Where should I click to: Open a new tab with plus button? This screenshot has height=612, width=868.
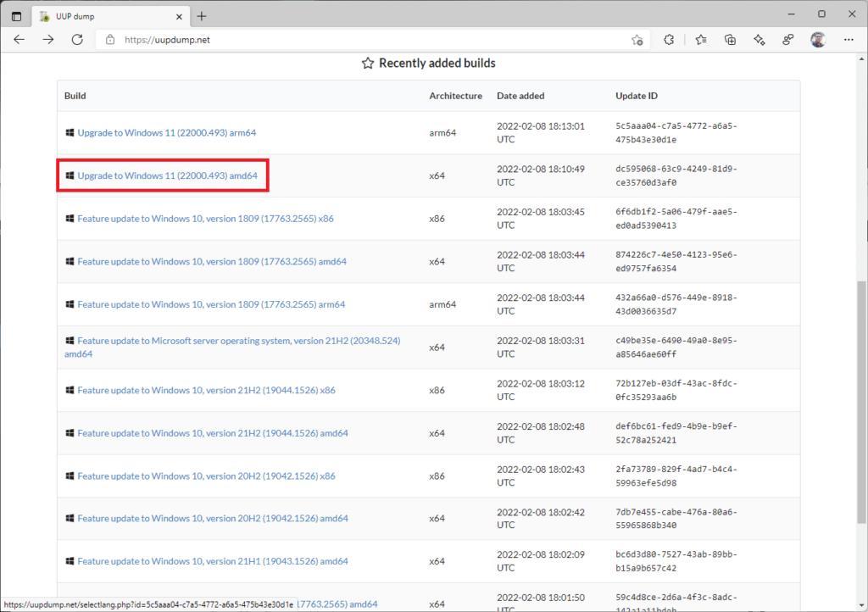click(201, 16)
